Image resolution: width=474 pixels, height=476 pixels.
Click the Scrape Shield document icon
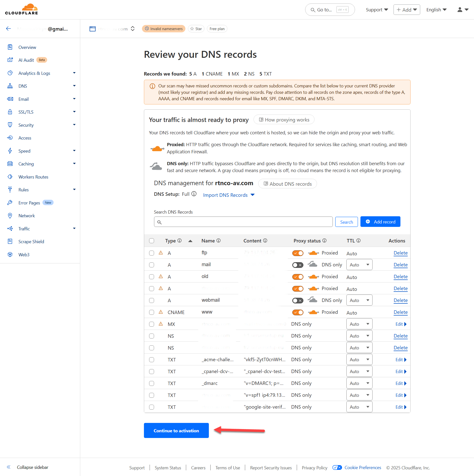pyautogui.click(x=10, y=241)
